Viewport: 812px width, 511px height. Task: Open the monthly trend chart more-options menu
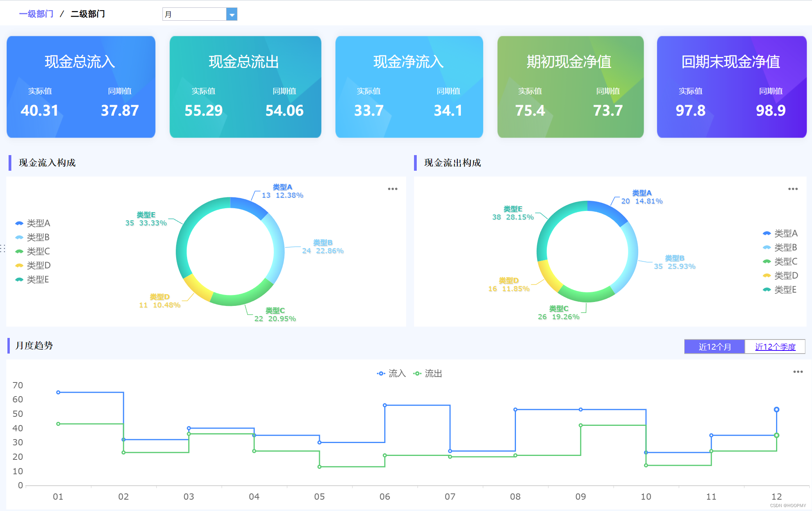tap(798, 372)
